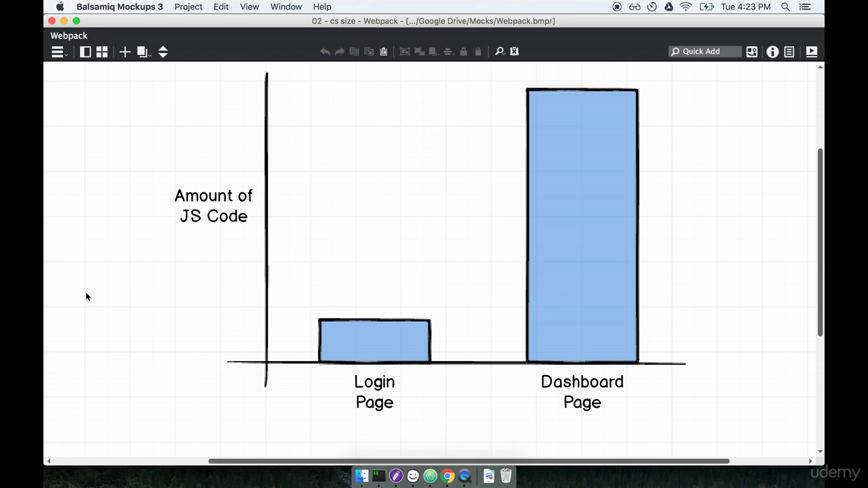Add a new mockup with the plus icon
Screen dimensions: 868x488
125,52
